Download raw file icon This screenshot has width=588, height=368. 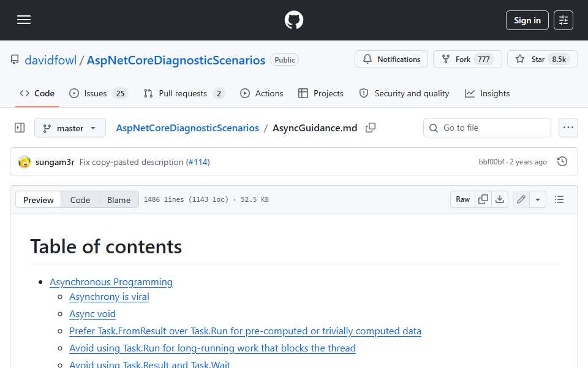[x=500, y=199]
